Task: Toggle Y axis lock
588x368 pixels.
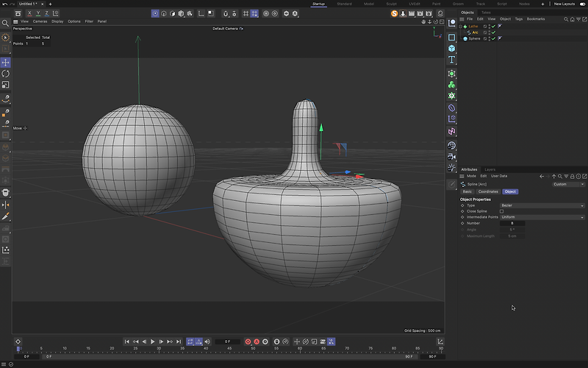Action: coord(38,13)
